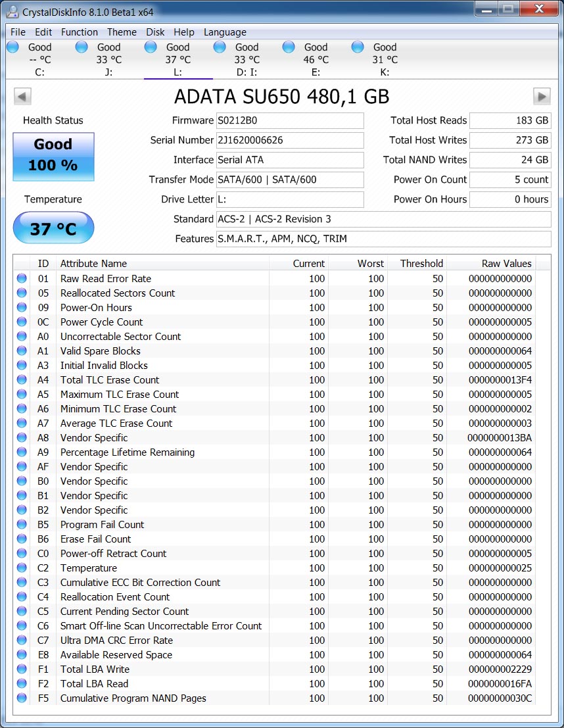
Task: Click status orb for Ultra DMA CRC Error Rate
Action: pos(21,640)
